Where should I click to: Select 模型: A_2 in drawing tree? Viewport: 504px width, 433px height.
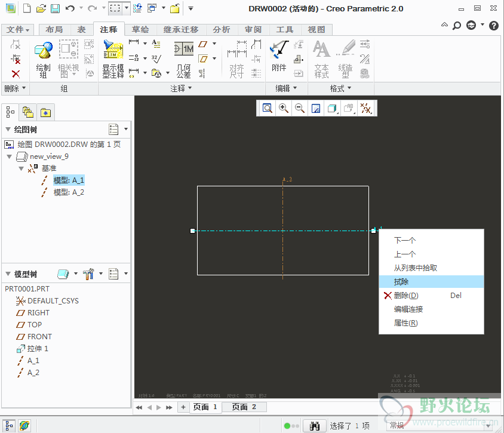pyautogui.click(x=69, y=192)
